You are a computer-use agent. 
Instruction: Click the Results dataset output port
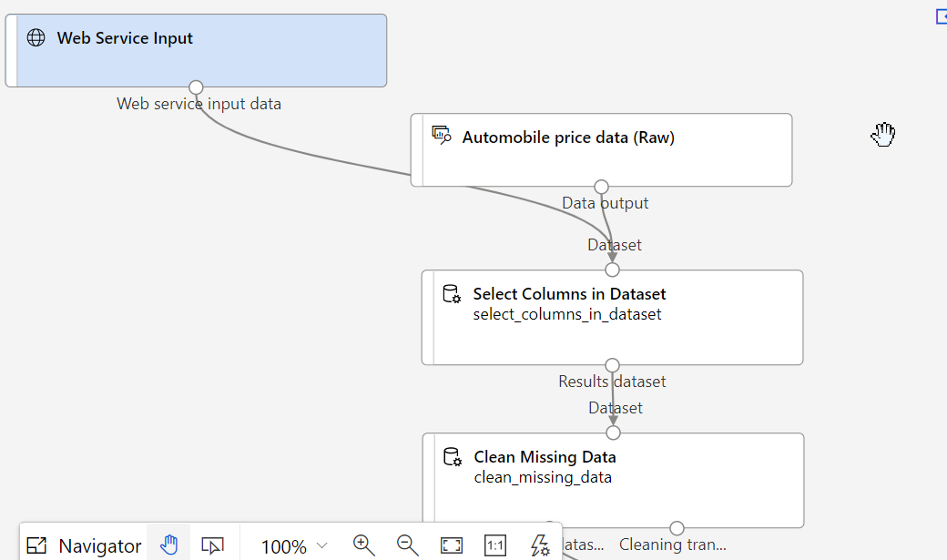tap(612, 365)
